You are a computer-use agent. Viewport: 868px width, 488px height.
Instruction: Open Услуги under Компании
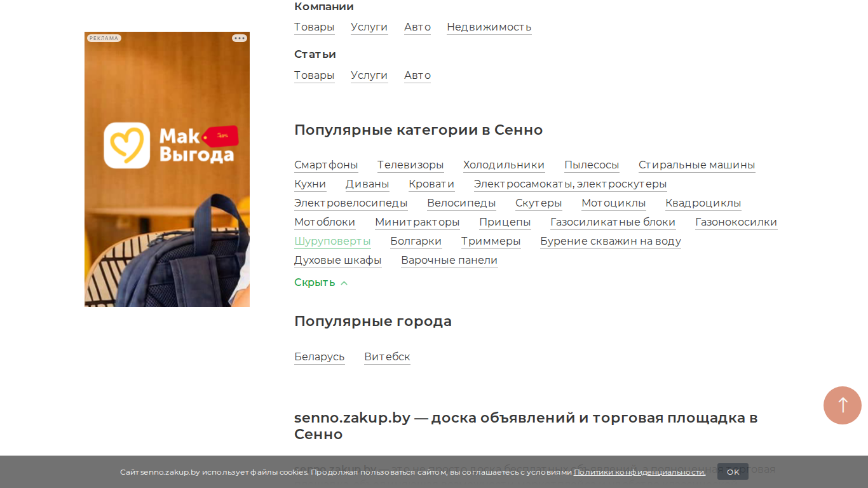(x=369, y=27)
